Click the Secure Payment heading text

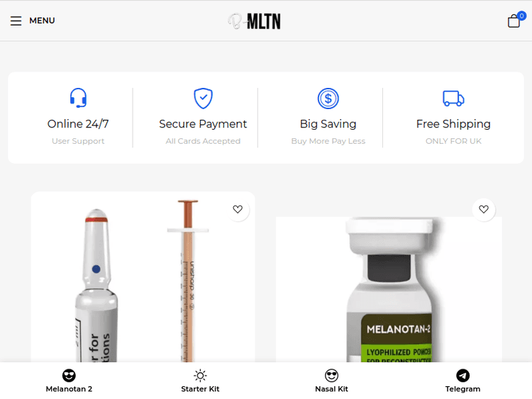click(x=203, y=124)
